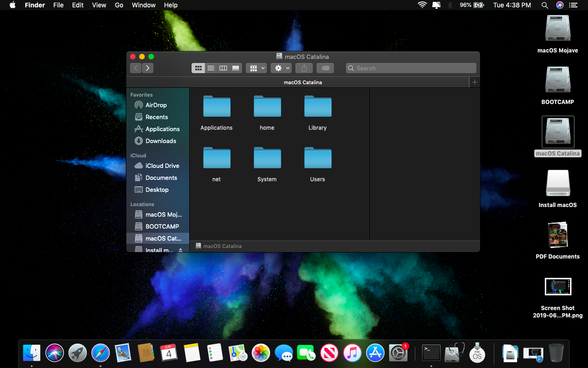Open Recents in the sidebar
The width and height of the screenshot is (588, 368).
coord(158,117)
